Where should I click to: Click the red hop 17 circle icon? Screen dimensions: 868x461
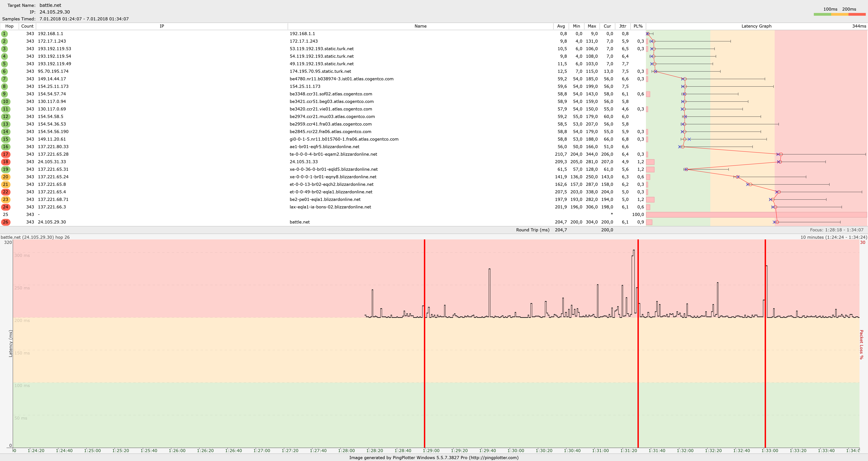(5, 154)
